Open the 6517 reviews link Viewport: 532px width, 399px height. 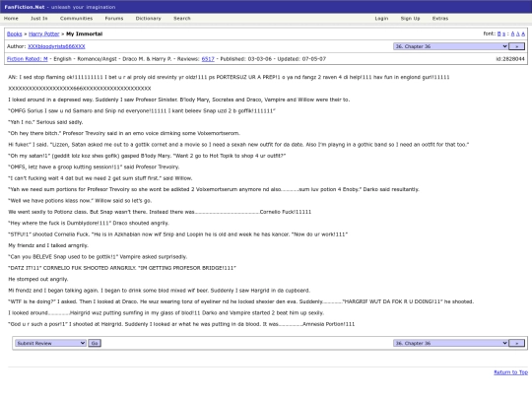click(208, 59)
